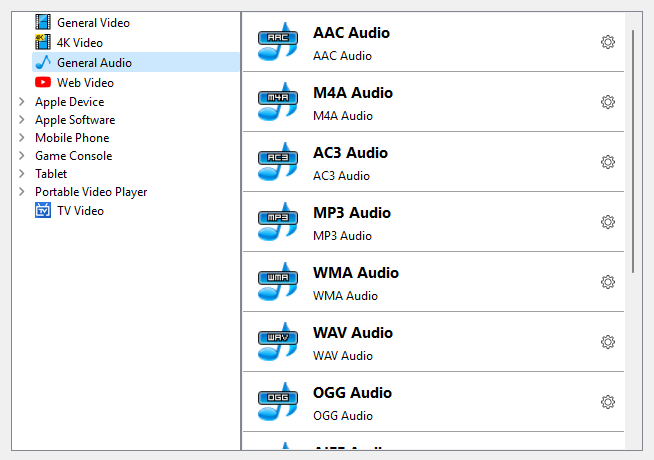The height and width of the screenshot is (460, 654).
Task: Select Game Console label
Action: 74,156
